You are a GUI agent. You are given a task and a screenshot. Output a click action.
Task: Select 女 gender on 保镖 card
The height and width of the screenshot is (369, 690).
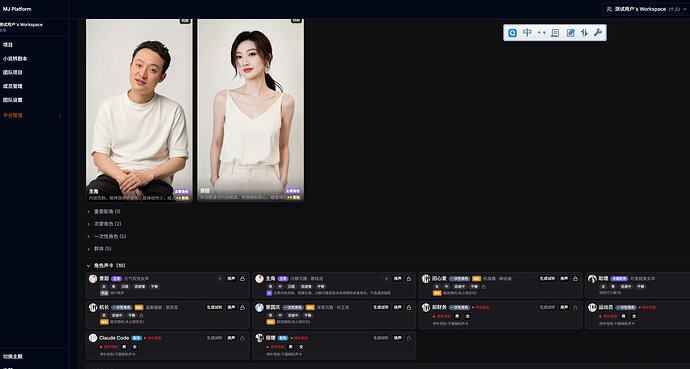[x=301, y=347]
